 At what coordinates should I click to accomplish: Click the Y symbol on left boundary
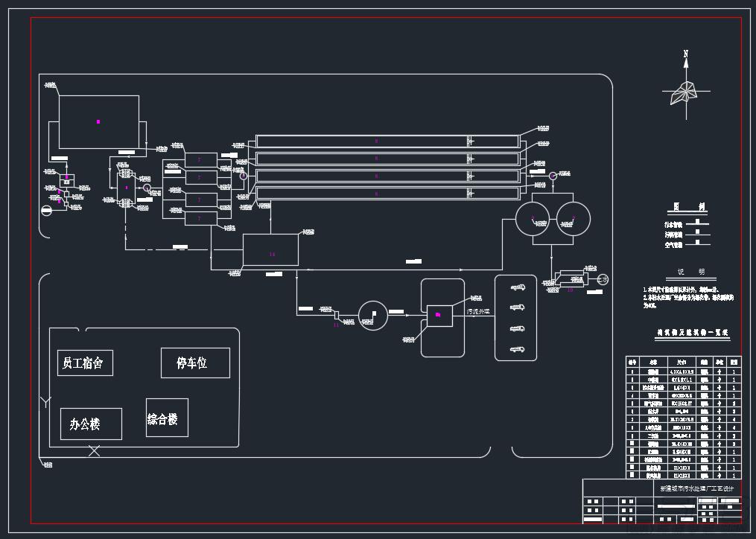click(45, 401)
